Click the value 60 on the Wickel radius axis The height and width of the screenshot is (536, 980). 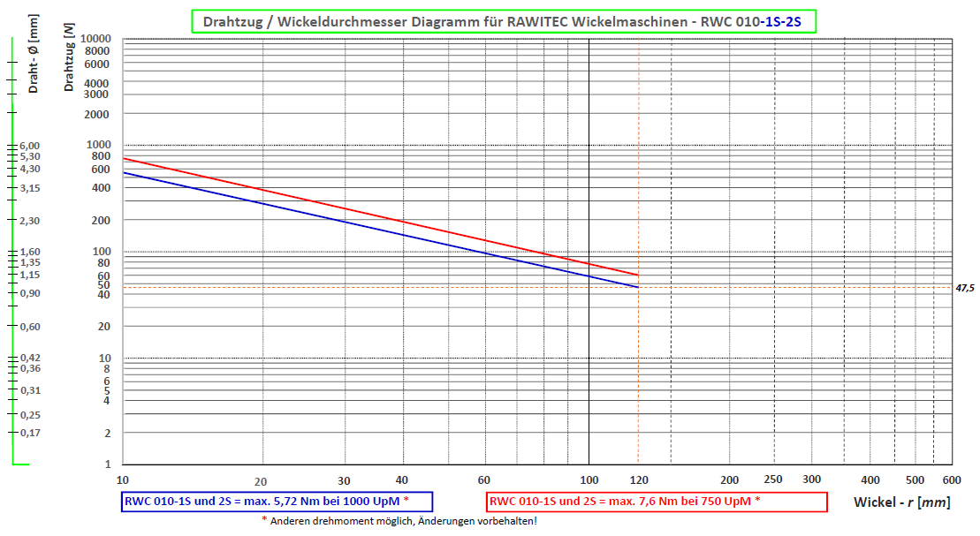pyautogui.click(x=483, y=479)
